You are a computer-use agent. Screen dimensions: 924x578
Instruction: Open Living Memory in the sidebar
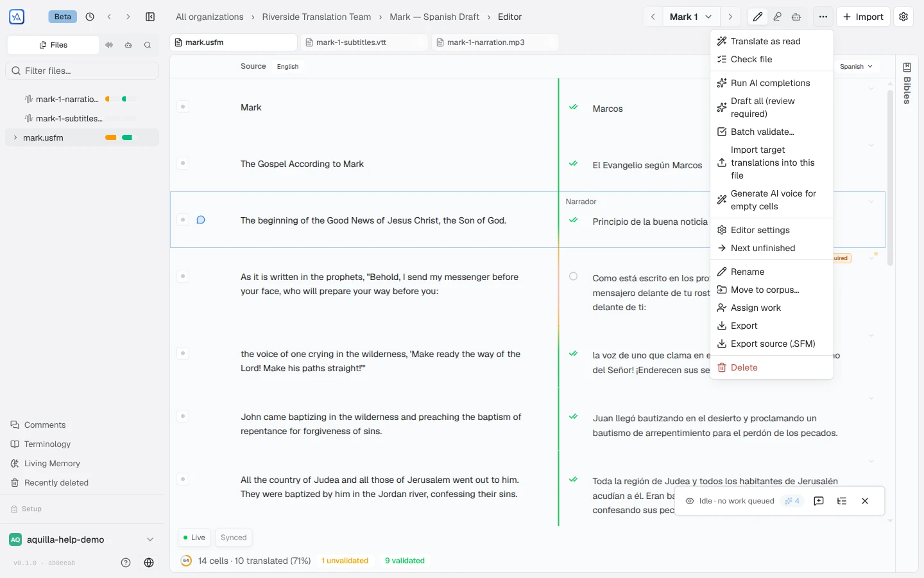[x=52, y=463]
